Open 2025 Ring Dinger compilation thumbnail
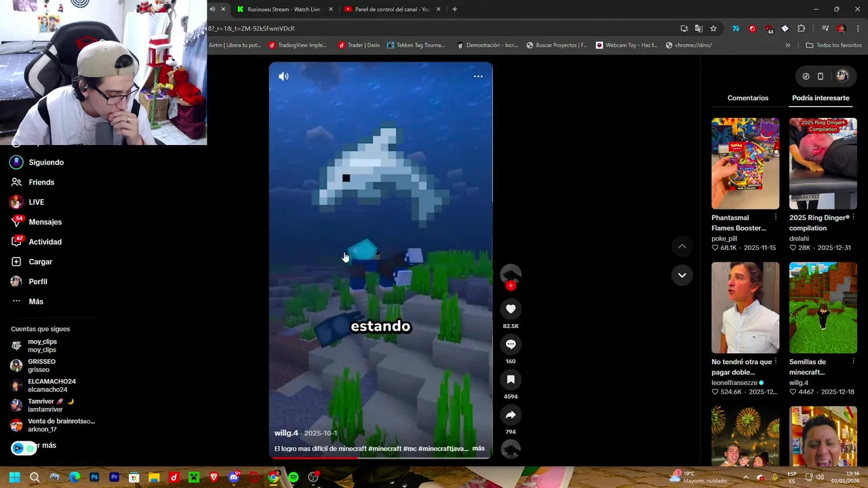This screenshot has height=488, width=868. (x=823, y=163)
